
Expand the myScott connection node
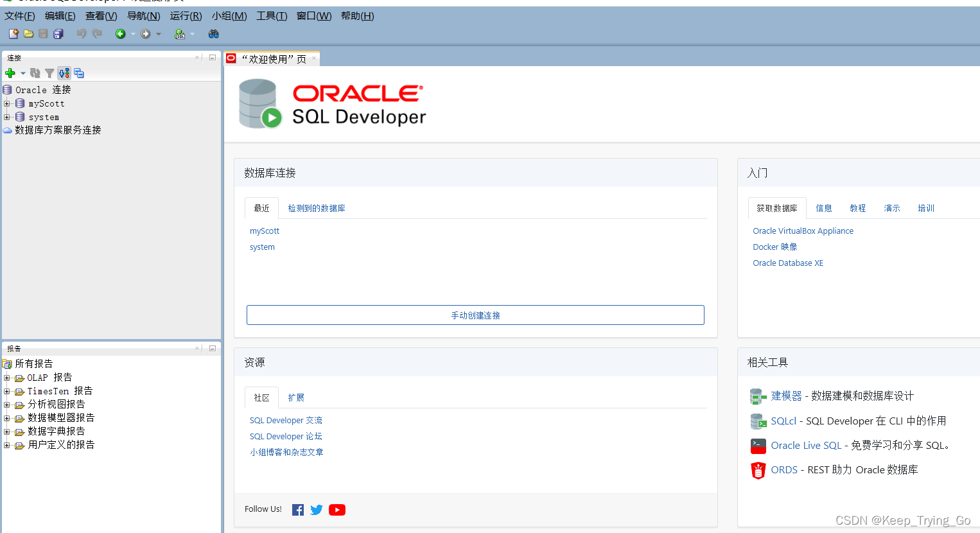point(7,103)
